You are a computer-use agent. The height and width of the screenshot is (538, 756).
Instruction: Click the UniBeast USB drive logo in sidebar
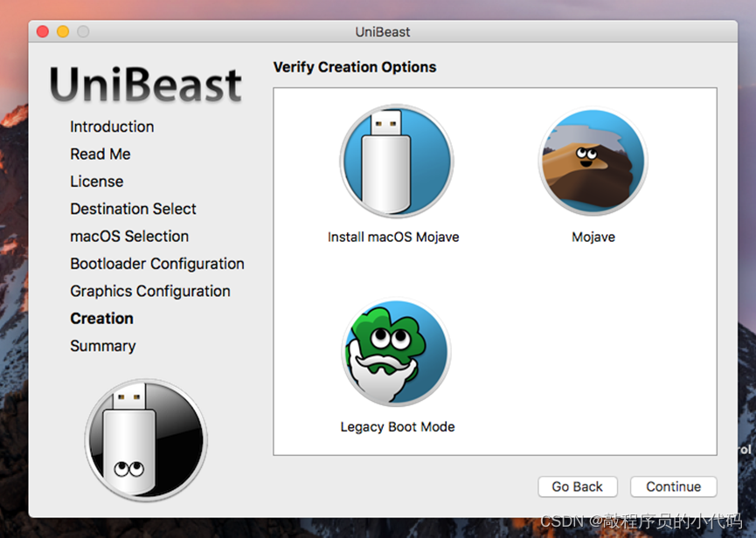146,440
